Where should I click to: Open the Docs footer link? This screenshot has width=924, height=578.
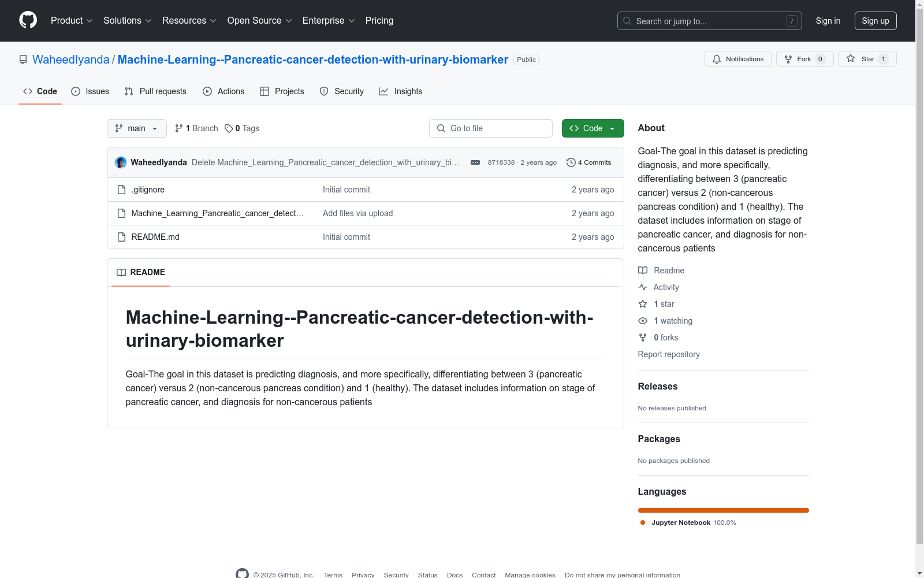pyautogui.click(x=455, y=575)
